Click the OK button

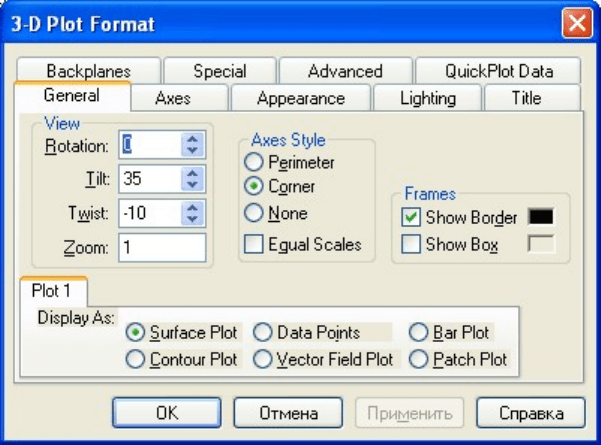(x=166, y=413)
